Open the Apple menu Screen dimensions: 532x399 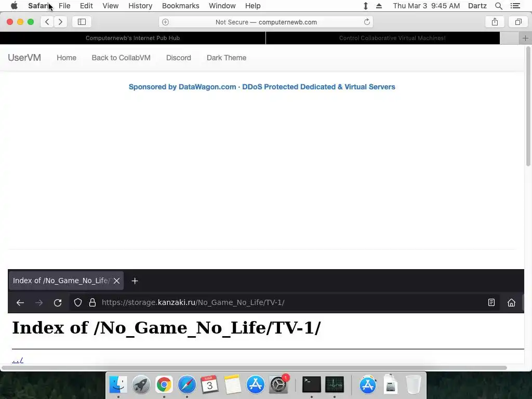tap(14, 6)
